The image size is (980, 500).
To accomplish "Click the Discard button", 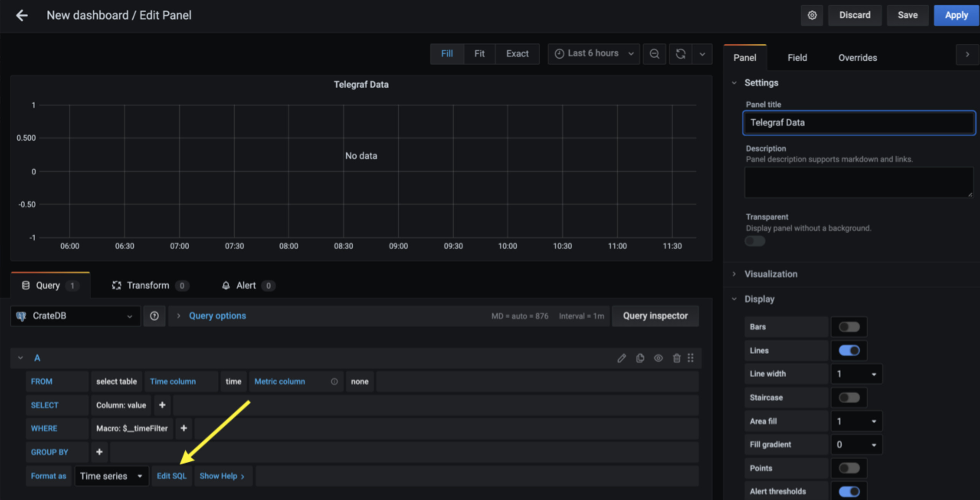I will click(x=855, y=15).
